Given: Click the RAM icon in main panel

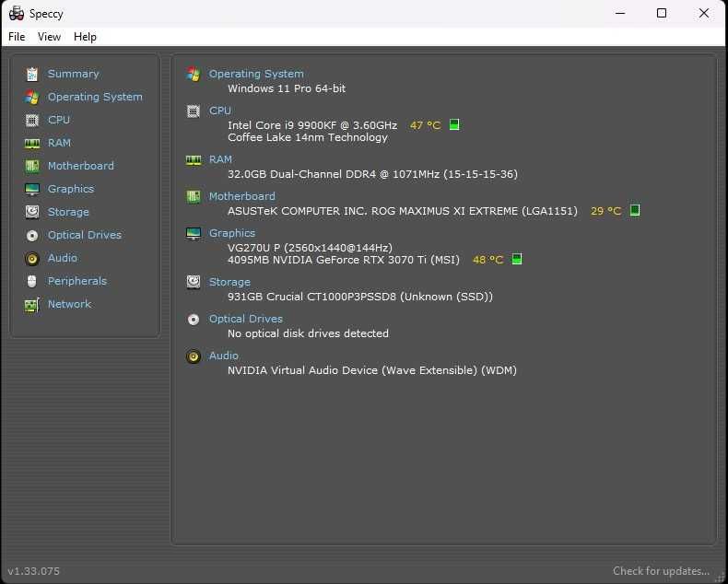Looking at the screenshot, I should pos(194,159).
